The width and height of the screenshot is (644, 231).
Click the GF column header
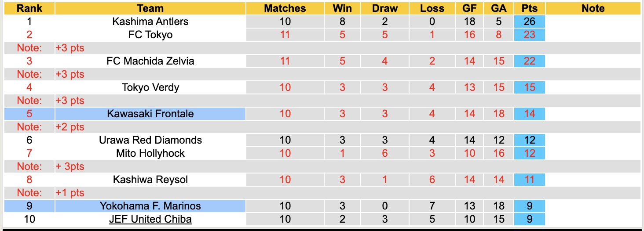point(469,8)
